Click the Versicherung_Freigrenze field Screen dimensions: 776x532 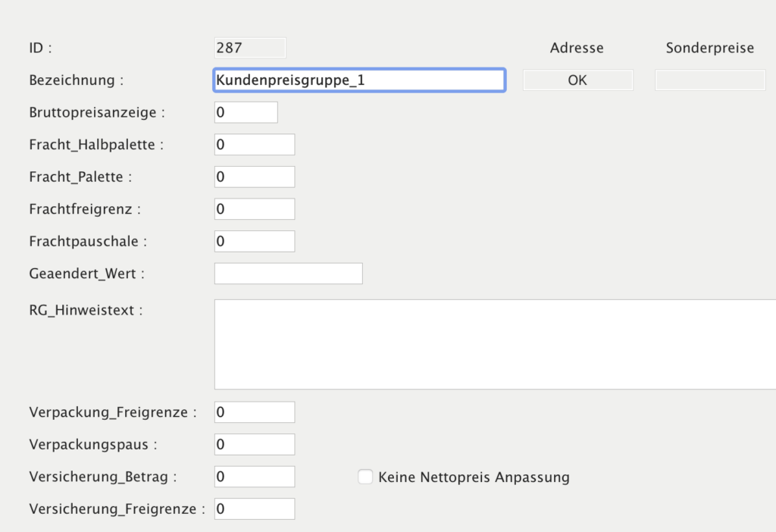click(255, 509)
